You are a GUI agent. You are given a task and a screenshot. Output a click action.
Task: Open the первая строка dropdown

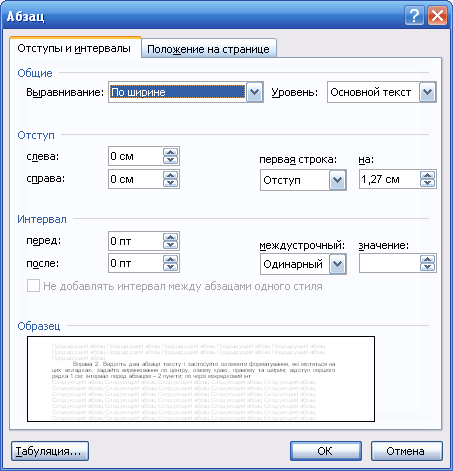click(337, 180)
